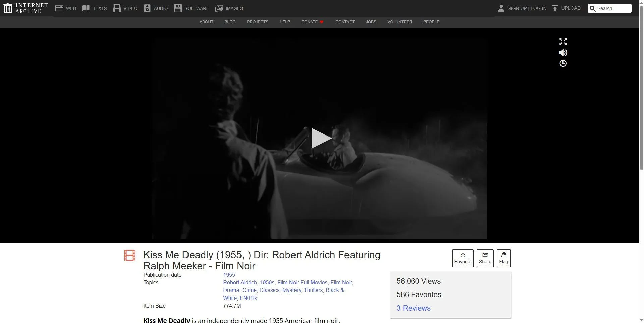Open the Audio section icon
Image resolution: width=644 pixels, height=323 pixels.
click(147, 8)
